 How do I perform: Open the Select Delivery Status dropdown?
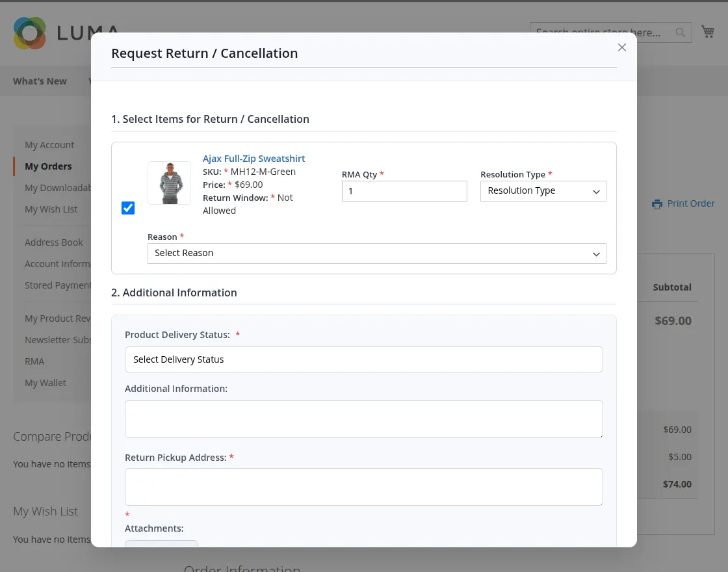tap(363, 359)
